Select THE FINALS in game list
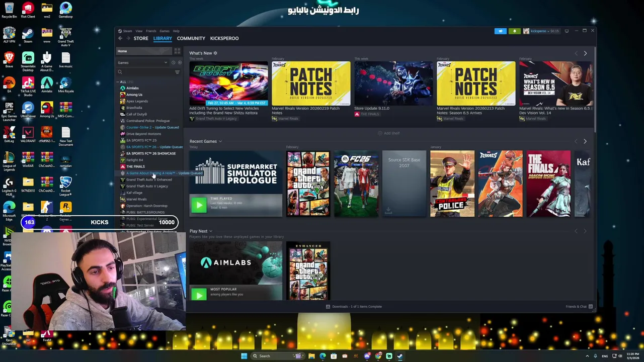644x362 pixels. (135, 166)
